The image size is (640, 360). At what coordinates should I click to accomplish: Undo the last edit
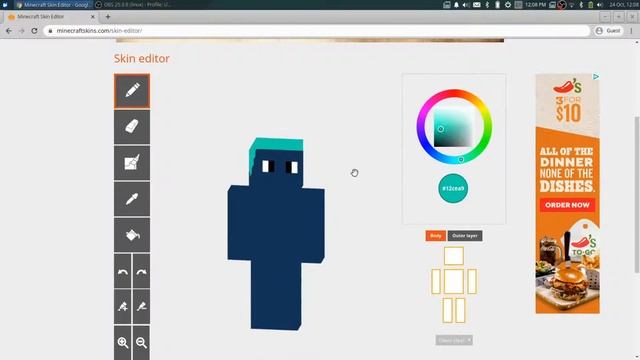(123, 271)
